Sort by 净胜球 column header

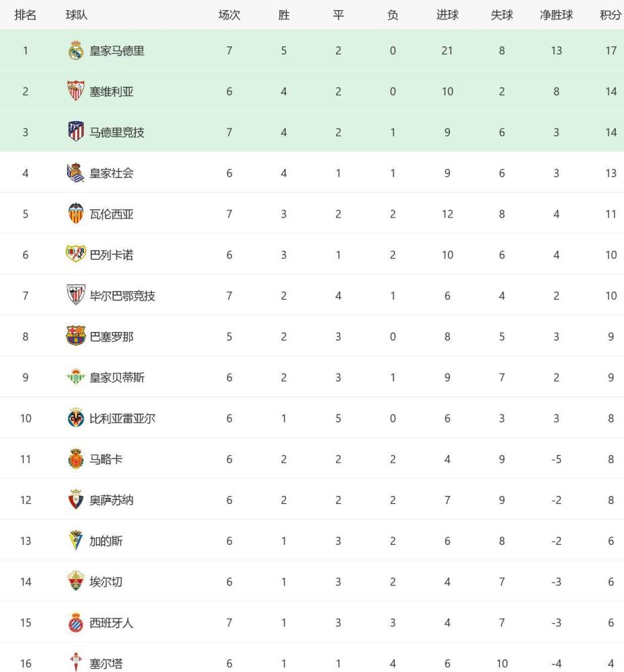click(556, 15)
